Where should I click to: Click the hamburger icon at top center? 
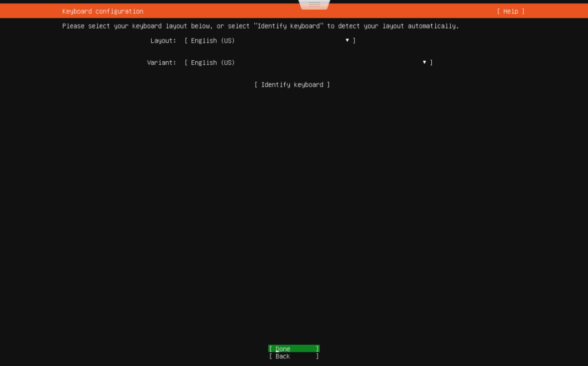click(314, 4)
